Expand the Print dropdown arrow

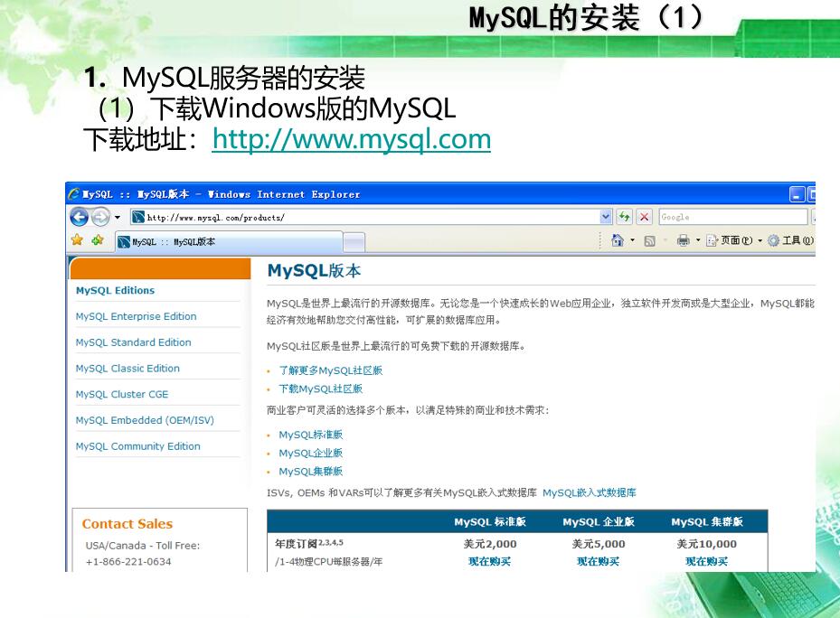[698, 240]
